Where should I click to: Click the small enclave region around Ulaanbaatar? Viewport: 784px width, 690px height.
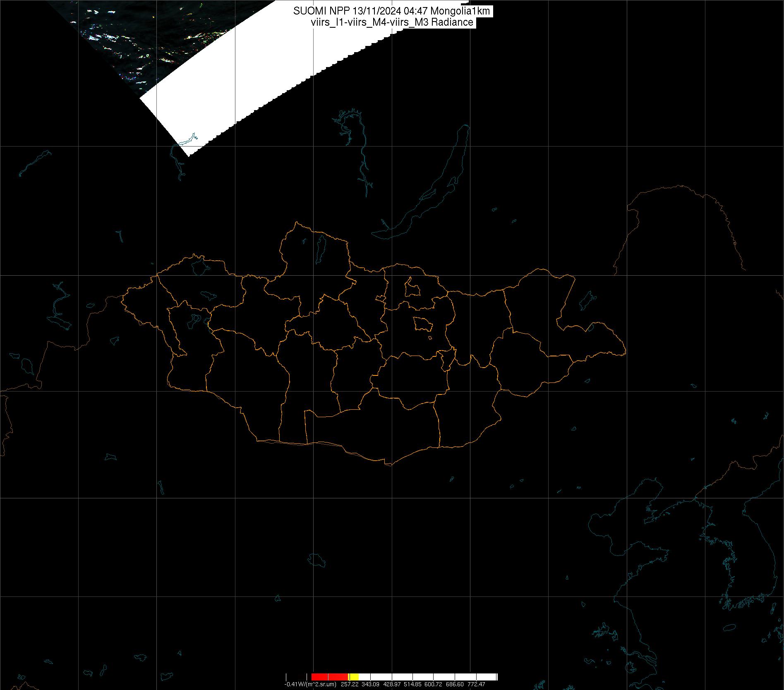(422, 324)
